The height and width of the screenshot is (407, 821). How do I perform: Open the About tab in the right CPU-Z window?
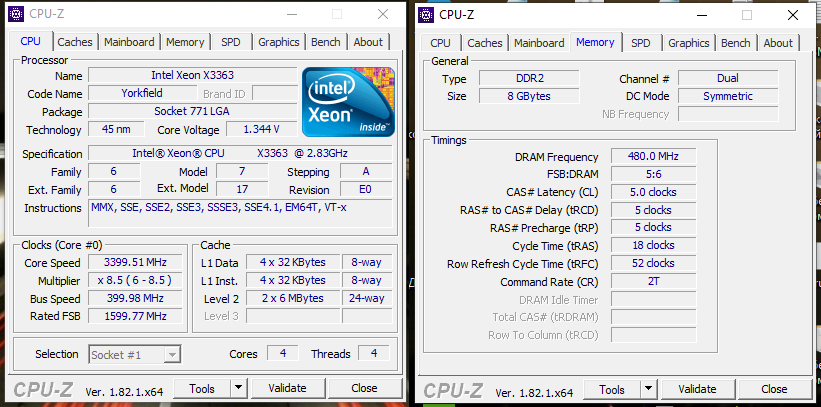[778, 43]
